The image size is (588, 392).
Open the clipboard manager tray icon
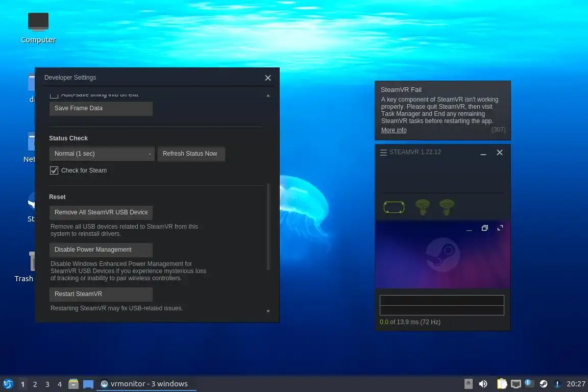pyautogui.click(x=502, y=384)
